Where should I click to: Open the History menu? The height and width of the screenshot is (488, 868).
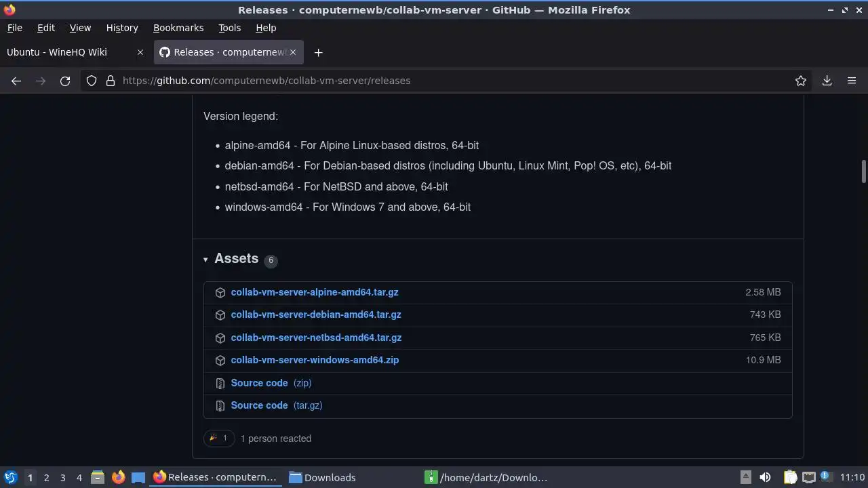pos(122,28)
